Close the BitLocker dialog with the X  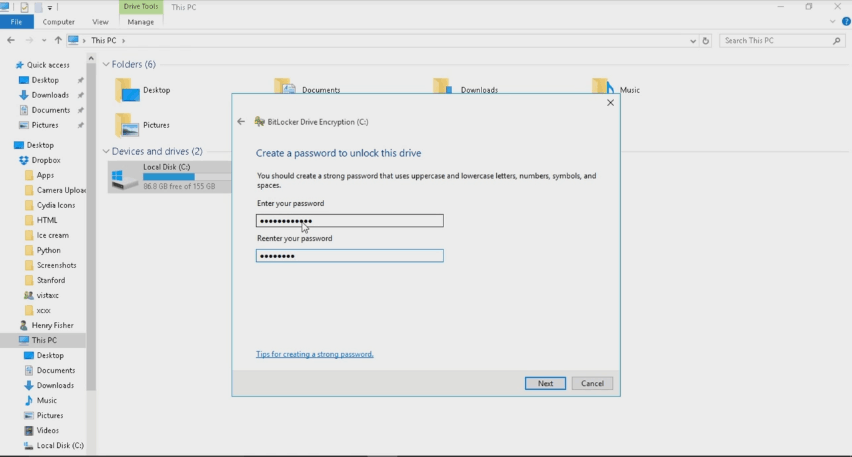[610, 103]
